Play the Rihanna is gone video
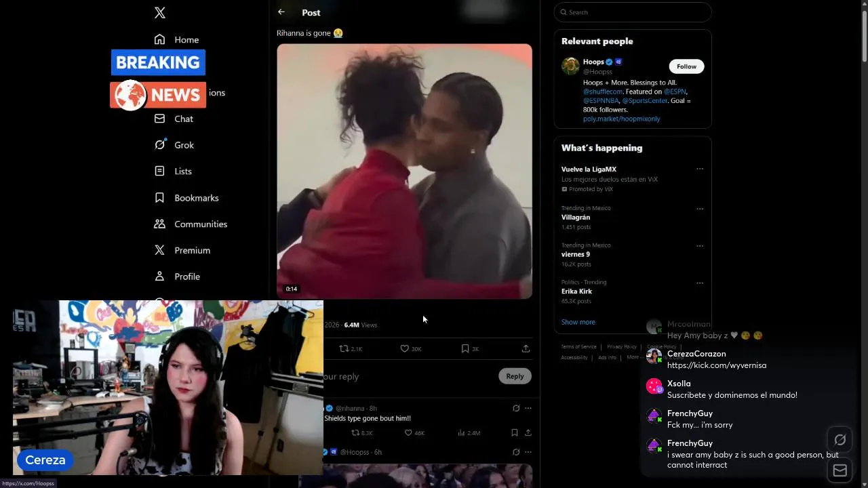This screenshot has height=488, width=868. 404,171
